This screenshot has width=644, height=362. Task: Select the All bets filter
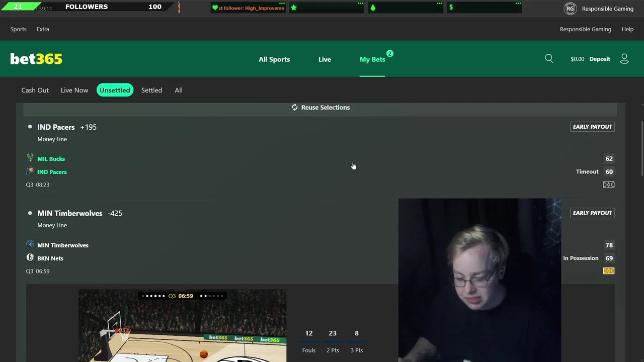(x=179, y=90)
